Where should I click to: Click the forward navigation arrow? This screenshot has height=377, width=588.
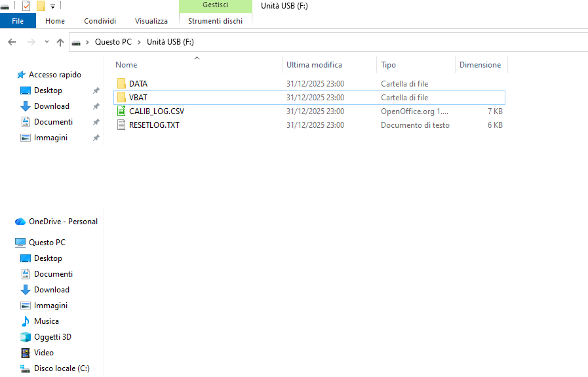tap(31, 42)
